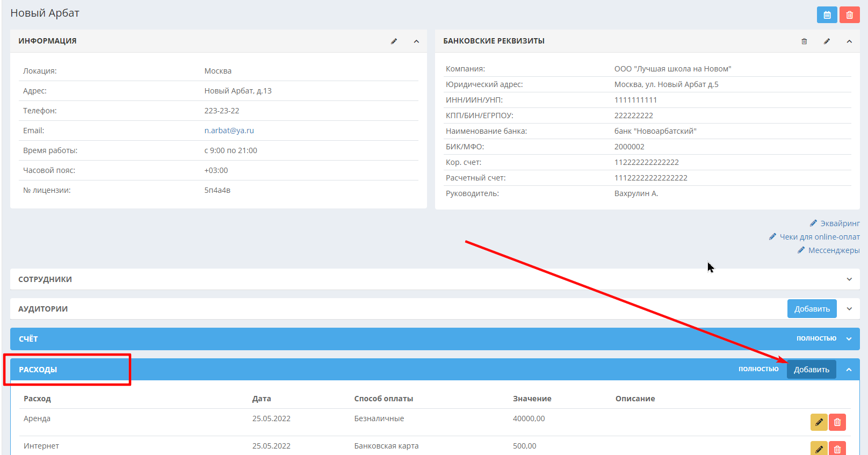Expand the Сотрудники section
The width and height of the screenshot is (868, 455).
(x=849, y=279)
